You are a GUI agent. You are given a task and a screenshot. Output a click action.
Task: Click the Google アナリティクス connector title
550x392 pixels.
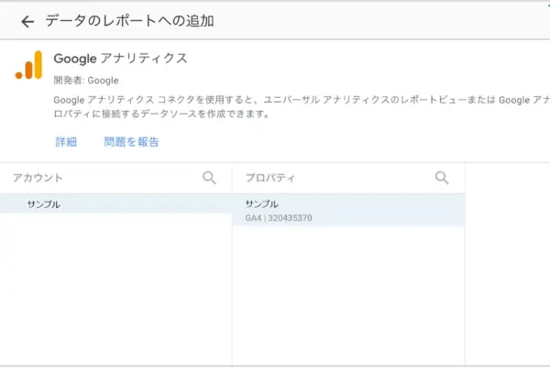pos(121,58)
